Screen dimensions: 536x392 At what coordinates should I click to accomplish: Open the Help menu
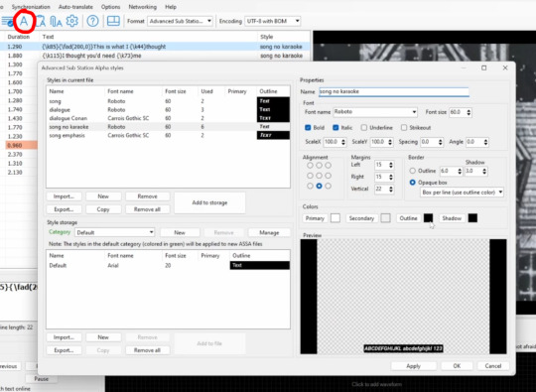[x=171, y=7]
